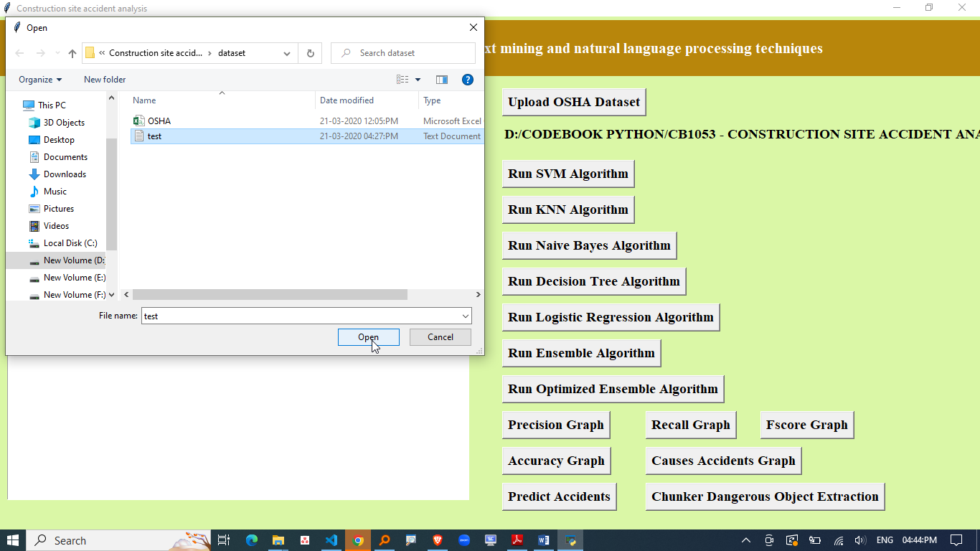Select the test text document
The image size is (980, 551).
307,136
